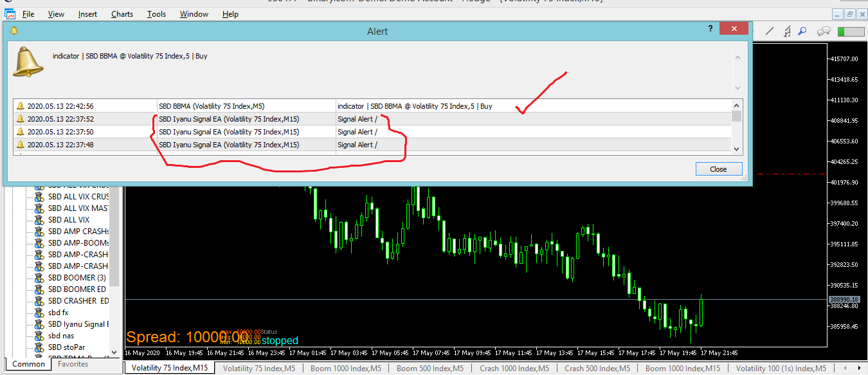Close the Alert dialog with the red X
868x375 pixels.
[x=733, y=29]
